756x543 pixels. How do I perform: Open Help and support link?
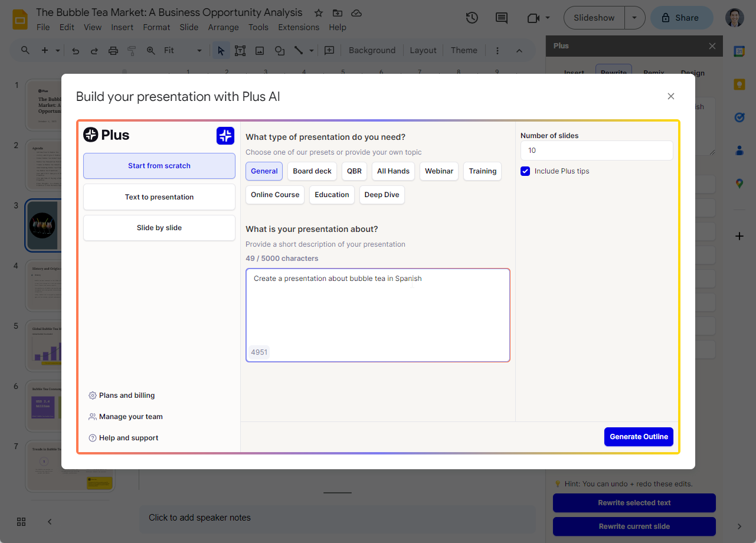tap(123, 438)
